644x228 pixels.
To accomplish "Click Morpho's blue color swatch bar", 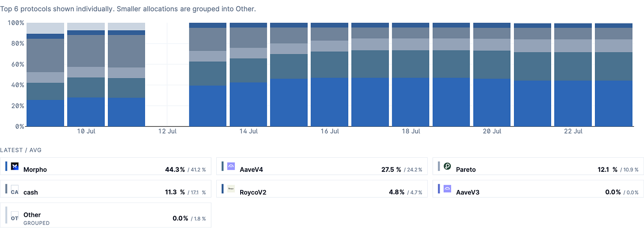I will 6,166.
